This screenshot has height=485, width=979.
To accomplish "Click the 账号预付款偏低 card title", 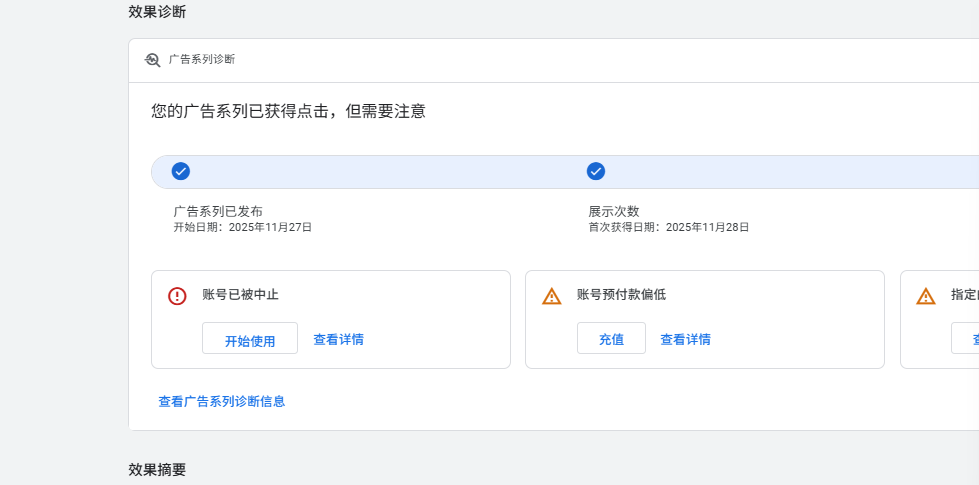I will tap(621, 295).
